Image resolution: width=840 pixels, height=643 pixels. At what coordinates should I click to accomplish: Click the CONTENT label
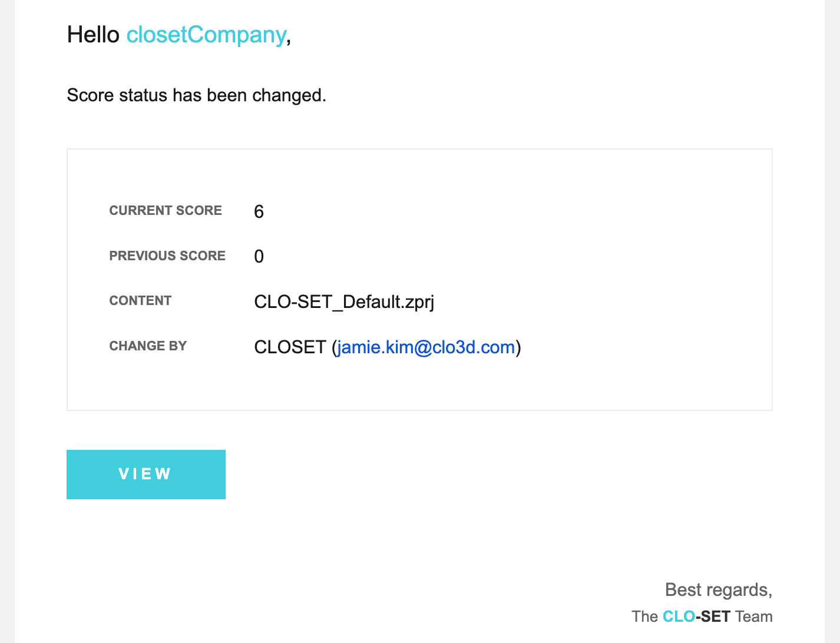coord(140,300)
